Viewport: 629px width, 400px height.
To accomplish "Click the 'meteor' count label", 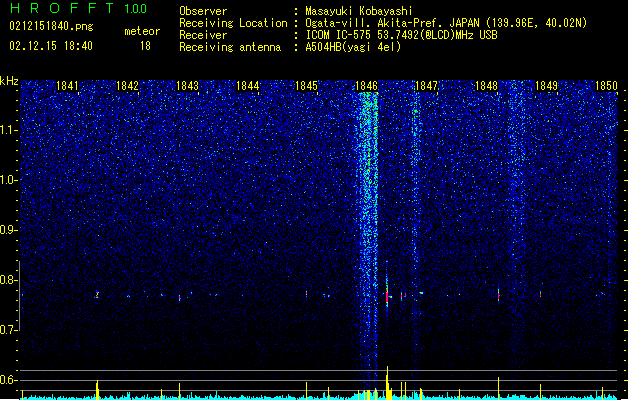I will tap(142, 31).
